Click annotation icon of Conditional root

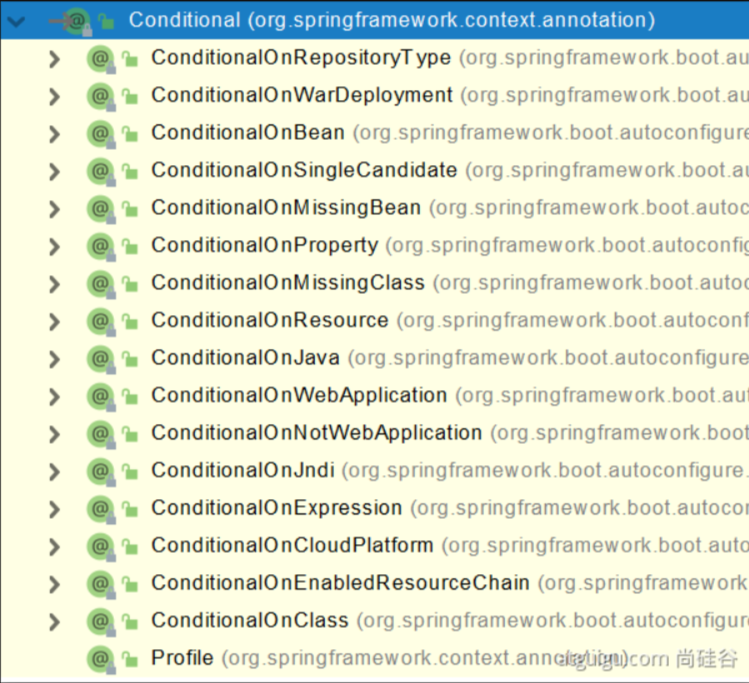[76, 21]
